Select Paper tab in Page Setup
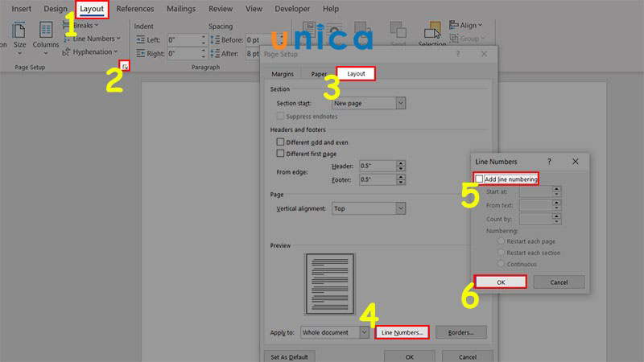Viewport: 644px width, 362px height. tap(319, 74)
